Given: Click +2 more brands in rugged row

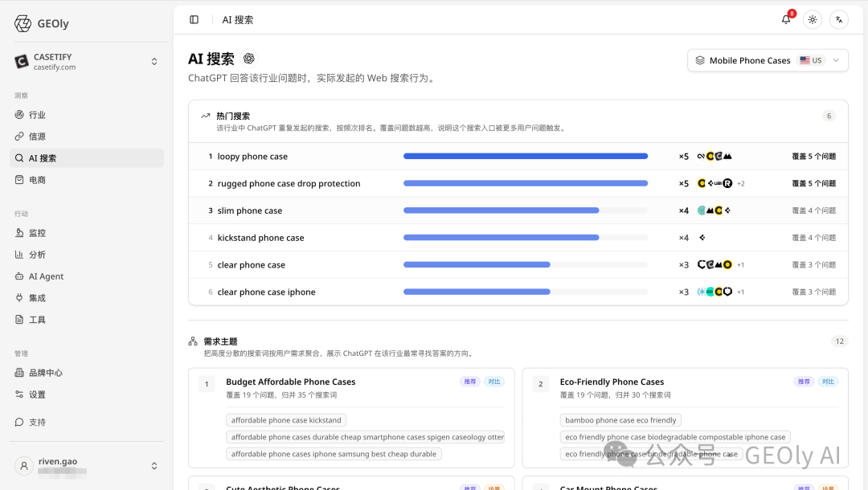Looking at the screenshot, I should point(741,184).
